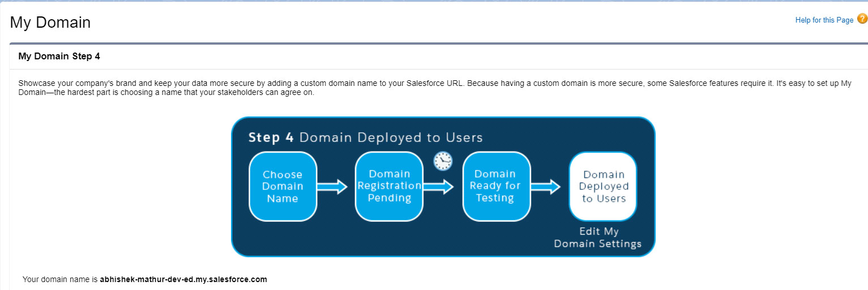This screenshot has height=290, width=868.
Task: Click the arrow after Choose Domain Name
Action: [332, 187]
